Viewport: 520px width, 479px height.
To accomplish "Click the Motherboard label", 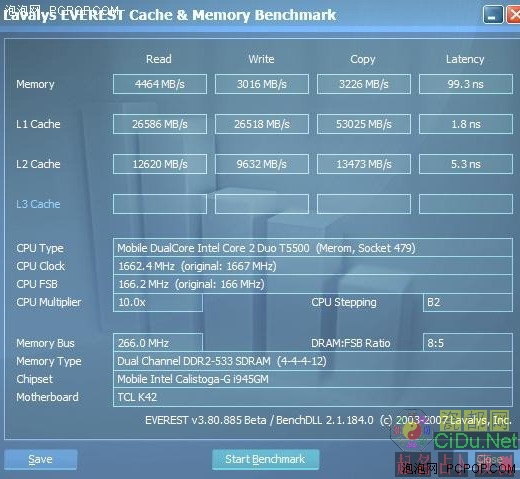I will 47,397.
